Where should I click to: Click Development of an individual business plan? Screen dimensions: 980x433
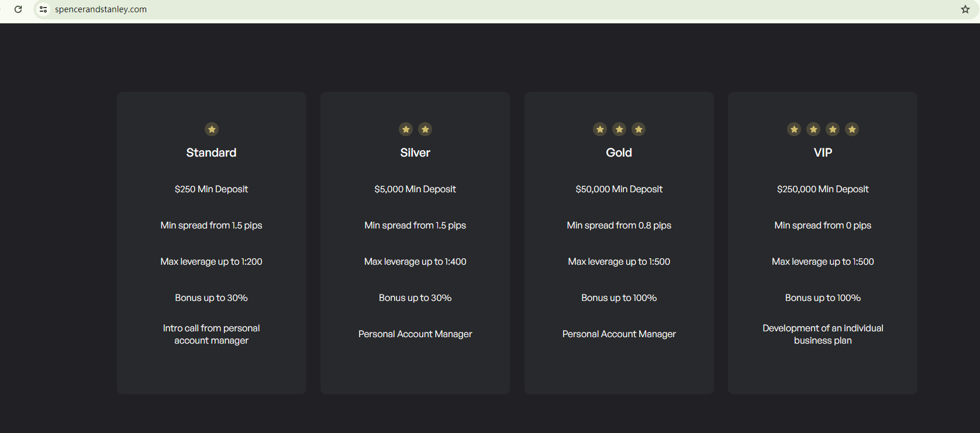click(x=823, y=334)
